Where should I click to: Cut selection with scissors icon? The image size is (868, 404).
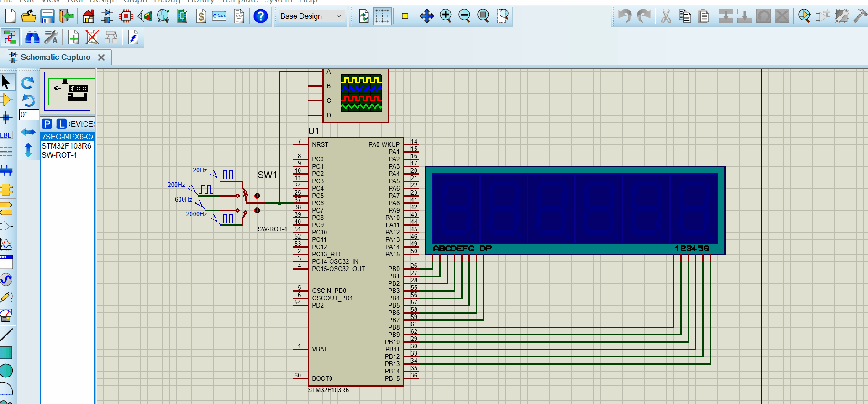coord(666,16)
